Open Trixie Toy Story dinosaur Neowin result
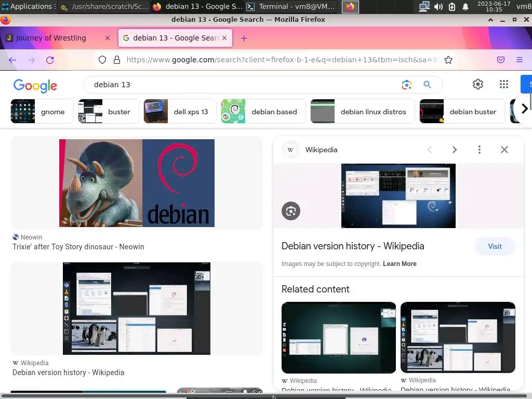This screenshot has width=532, height=399. point(78,247)
